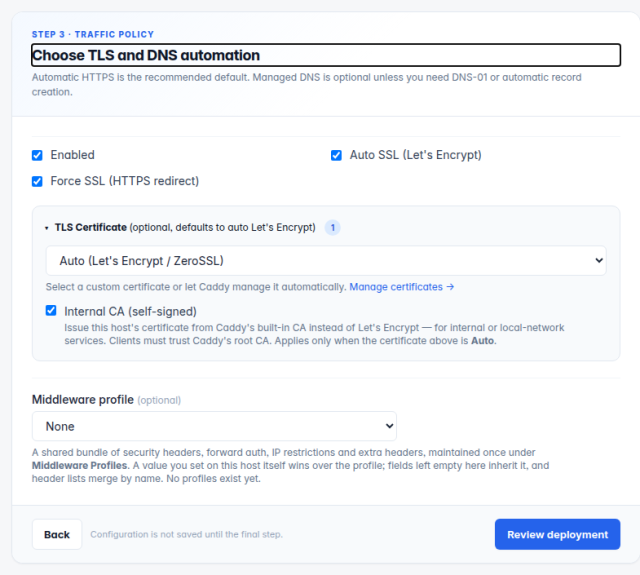Click the 'A shared bundle of security headers' description
Screen dimensions: 640x575
[291, 465]
